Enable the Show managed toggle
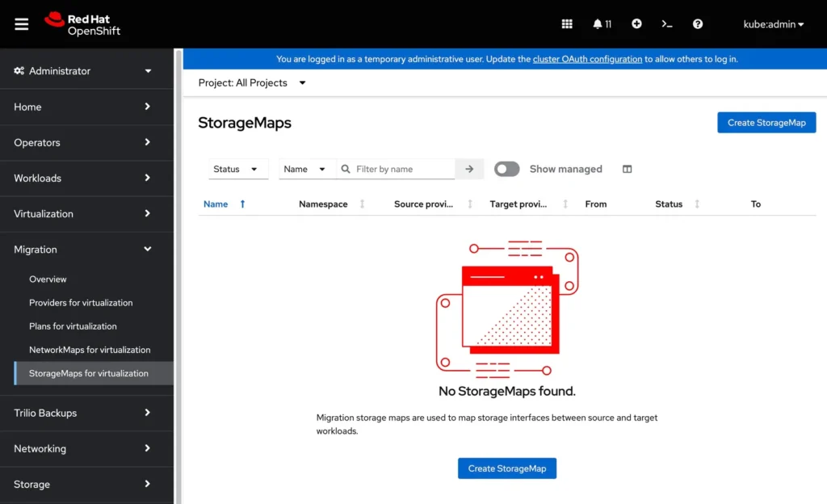The image size is (827, 504). pyautogui.click(x=506, y=169)
